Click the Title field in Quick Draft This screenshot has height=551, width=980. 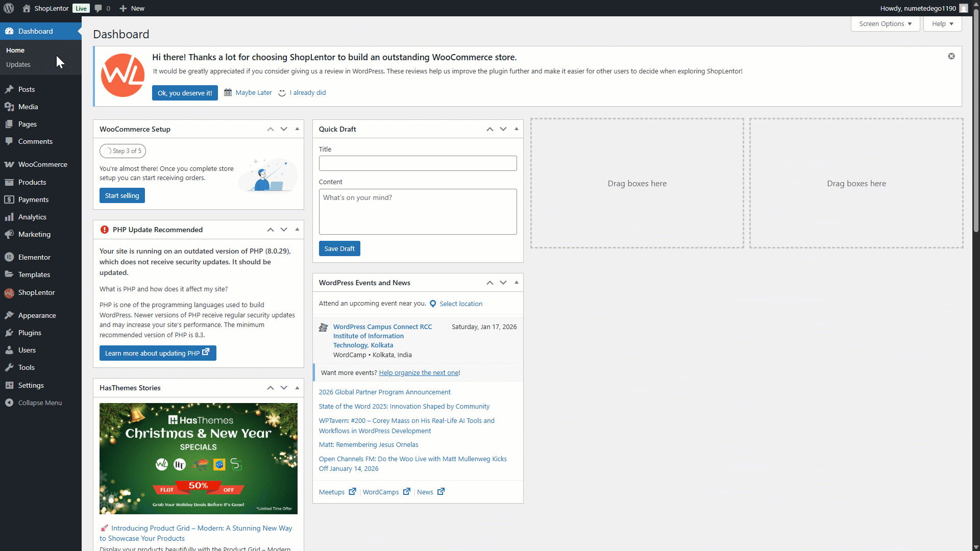tap(418, 163)
